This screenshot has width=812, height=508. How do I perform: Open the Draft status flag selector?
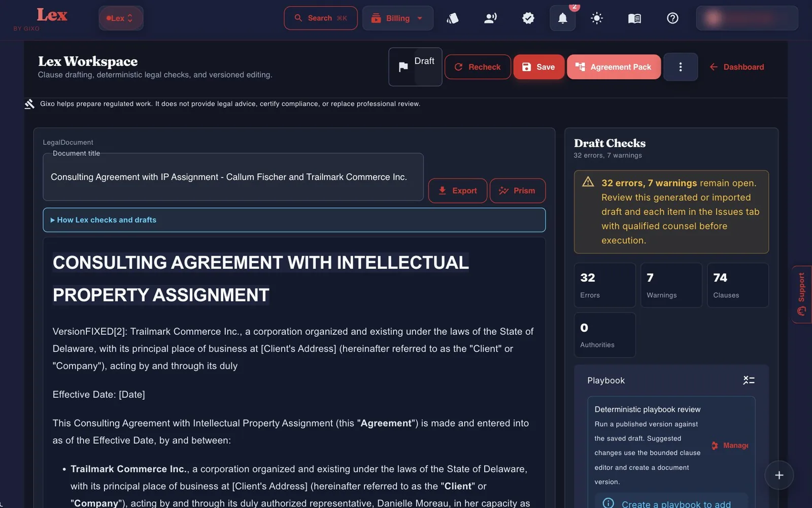click(x=415, y=67)
